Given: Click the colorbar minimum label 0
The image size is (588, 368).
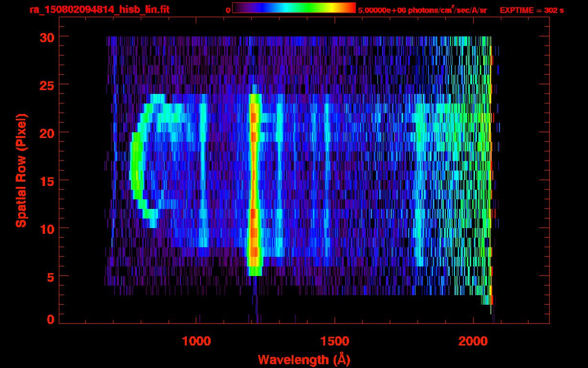Looking at the screenshot, I should pos(228,10).
